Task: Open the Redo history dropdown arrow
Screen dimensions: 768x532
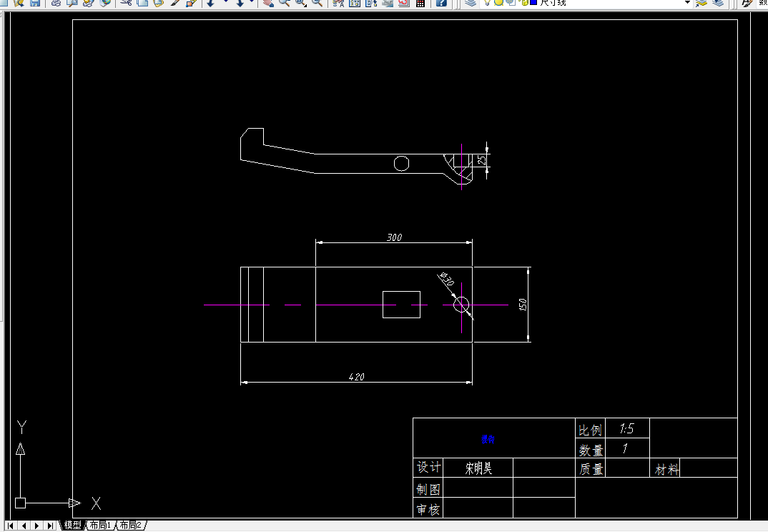Action: click(x=252, y=2)
